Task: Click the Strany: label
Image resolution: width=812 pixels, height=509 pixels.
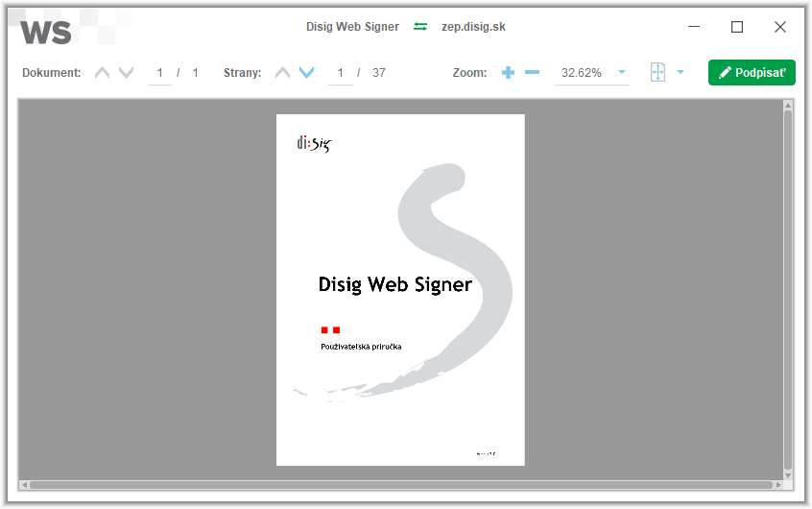Action: (x=243, y=73)
